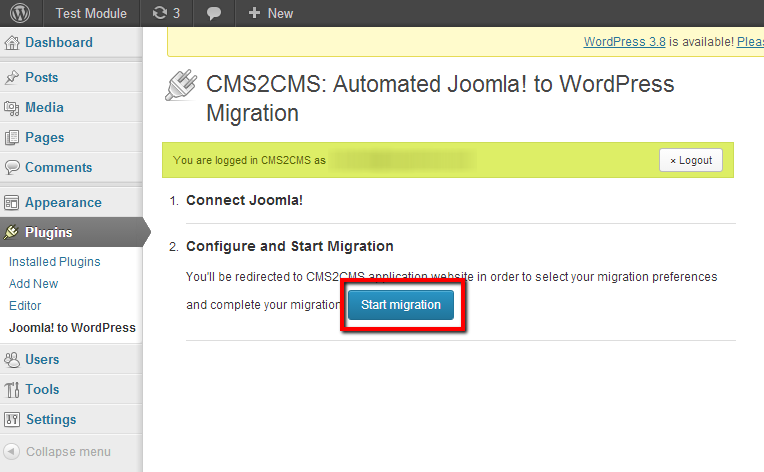Screen dimensions: 764x472
Task: Click the WordPress logo icon
Action: pyautogui.click(x=20, y=13)
